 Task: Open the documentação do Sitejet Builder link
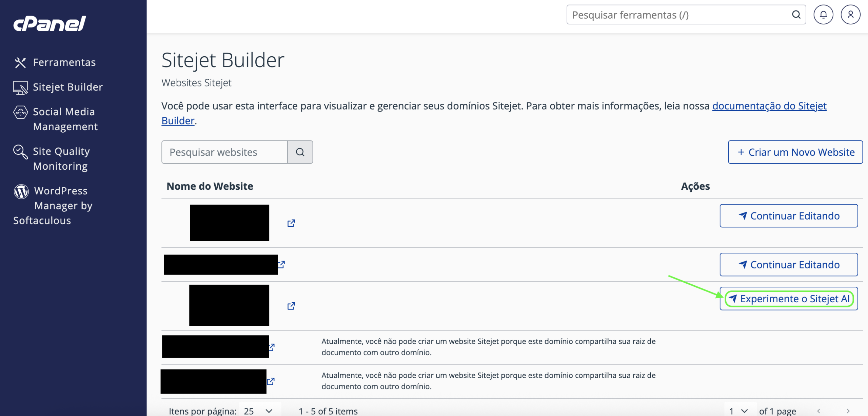[x=769, y=106]
